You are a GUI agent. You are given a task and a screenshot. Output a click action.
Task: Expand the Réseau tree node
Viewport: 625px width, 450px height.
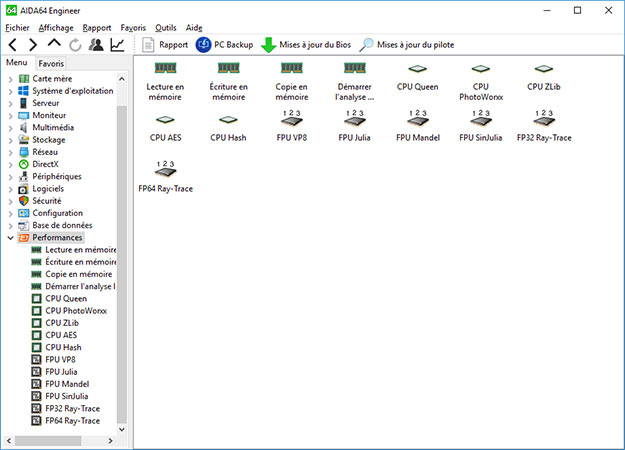[10, 152]
